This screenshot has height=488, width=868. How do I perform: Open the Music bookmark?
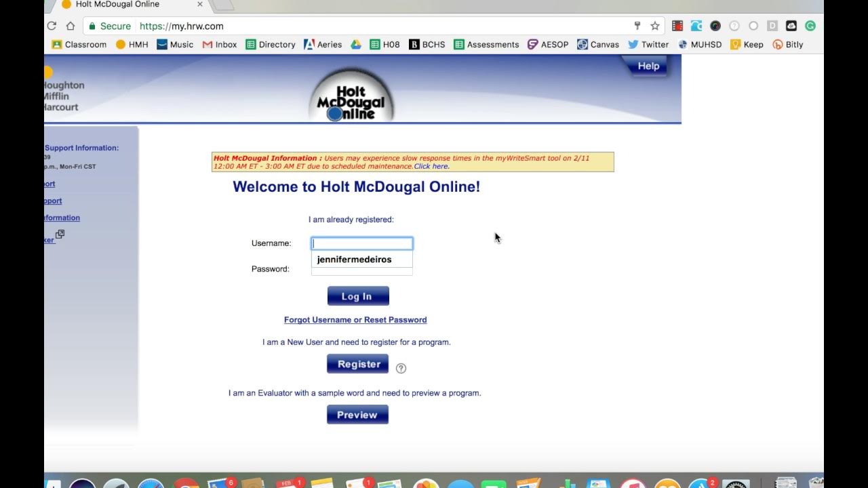175,44
